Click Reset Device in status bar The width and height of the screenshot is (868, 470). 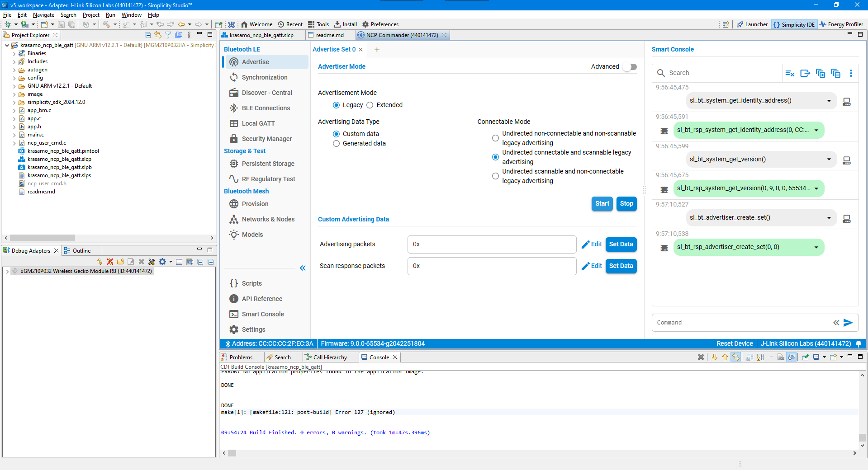(735, 343)
